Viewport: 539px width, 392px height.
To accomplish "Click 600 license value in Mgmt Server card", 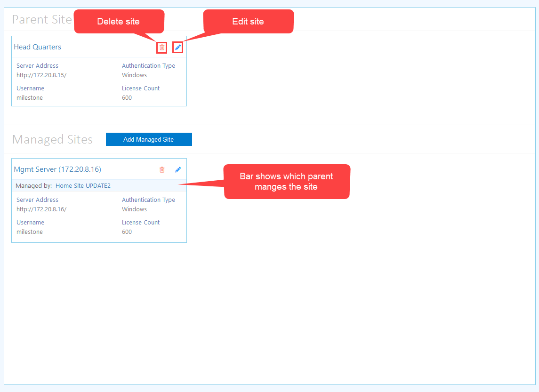I will 127,232.
